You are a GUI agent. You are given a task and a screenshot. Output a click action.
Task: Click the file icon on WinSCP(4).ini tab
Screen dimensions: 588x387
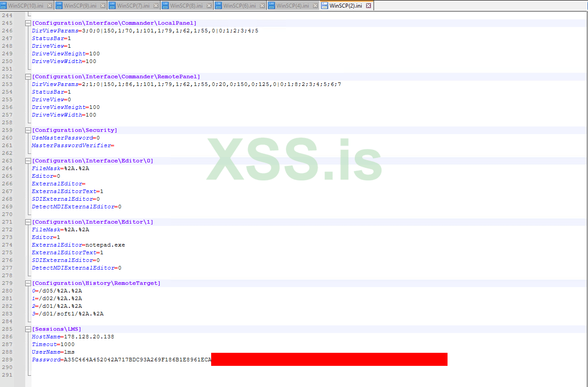click(271, 6)
